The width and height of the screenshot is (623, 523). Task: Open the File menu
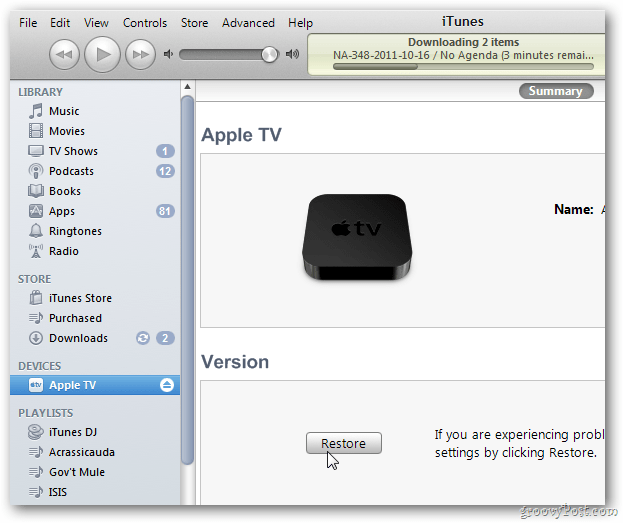point(28,23)
